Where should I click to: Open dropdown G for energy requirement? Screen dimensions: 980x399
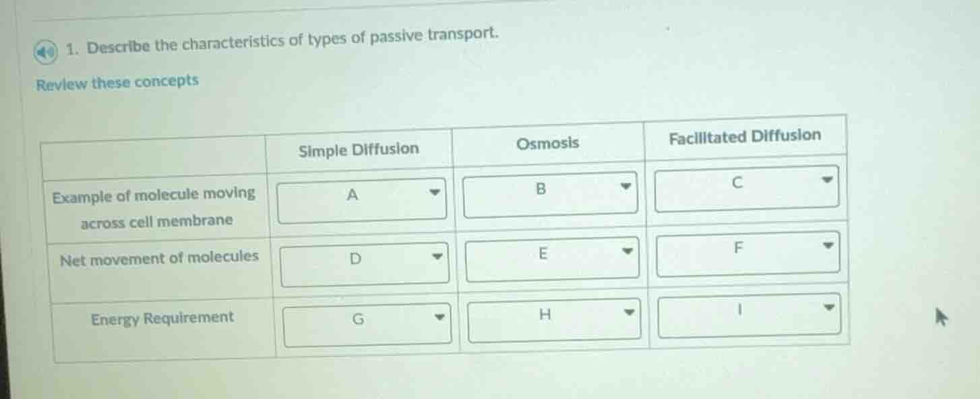pyautogui.click(x=366, y=323)
